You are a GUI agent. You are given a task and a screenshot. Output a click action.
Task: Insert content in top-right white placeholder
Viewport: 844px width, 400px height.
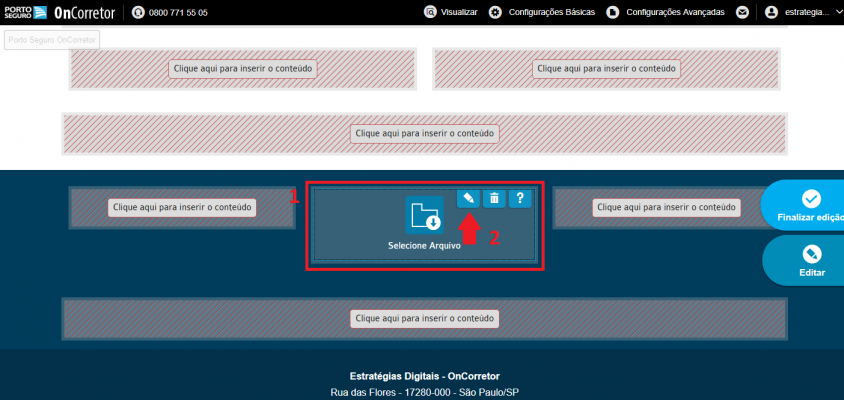pyautogui.click(x=607, y=69)
